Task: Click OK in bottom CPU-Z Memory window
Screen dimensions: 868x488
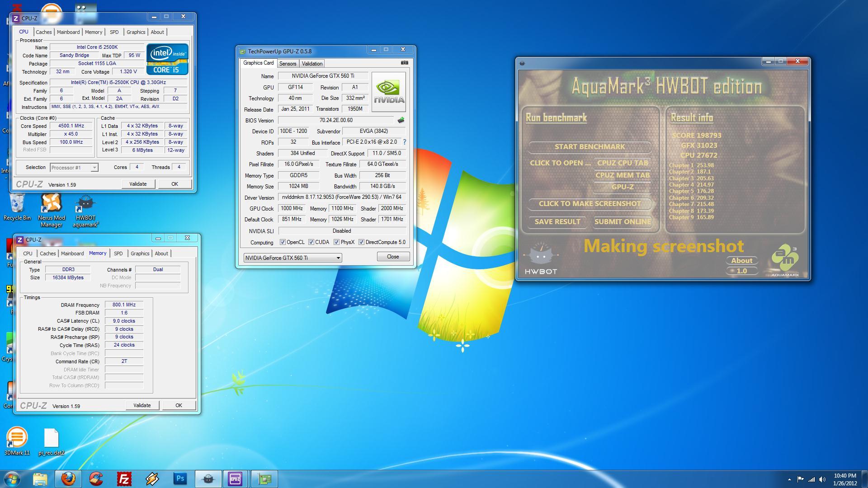Action: click(x=179, y=405)
